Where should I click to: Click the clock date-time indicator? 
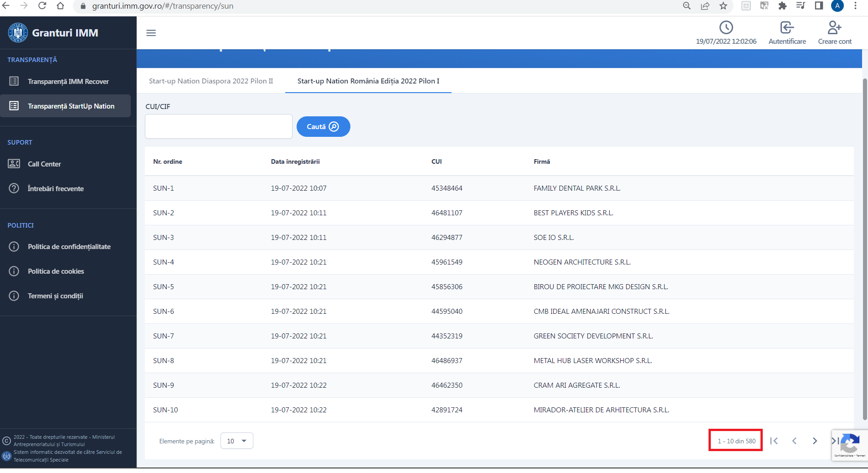726,33
